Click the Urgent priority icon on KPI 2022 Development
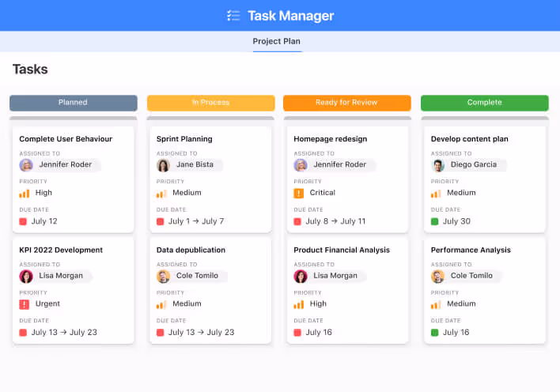The width and height of the screenshot is (560, 392). 25,303
